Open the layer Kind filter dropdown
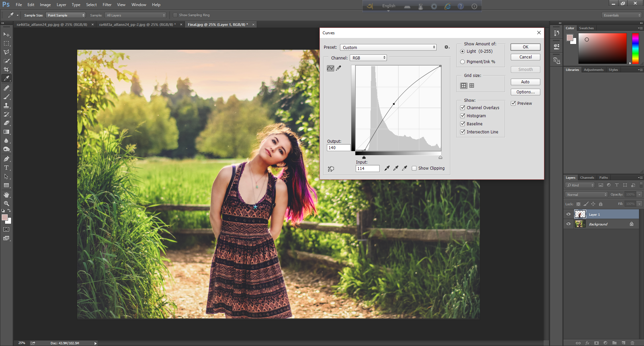The width and height of the screenshot is (644, 346). pyautogui.click(x=580, y=185)
